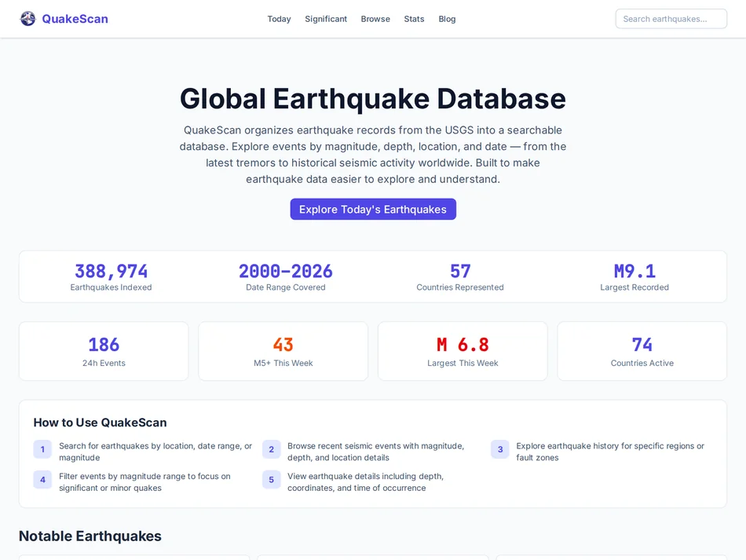Click the QuakeScan globe logo icon
Screen dimensions: 746x560
27,19
